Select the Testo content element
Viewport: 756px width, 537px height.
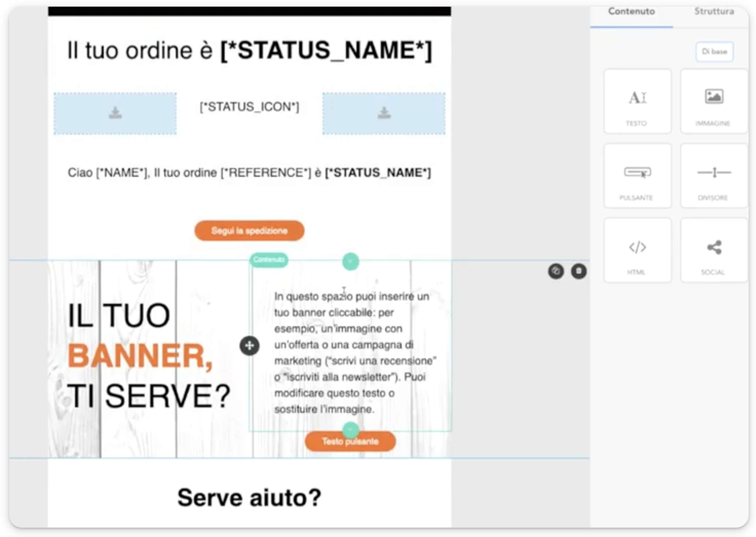[637, 102]
